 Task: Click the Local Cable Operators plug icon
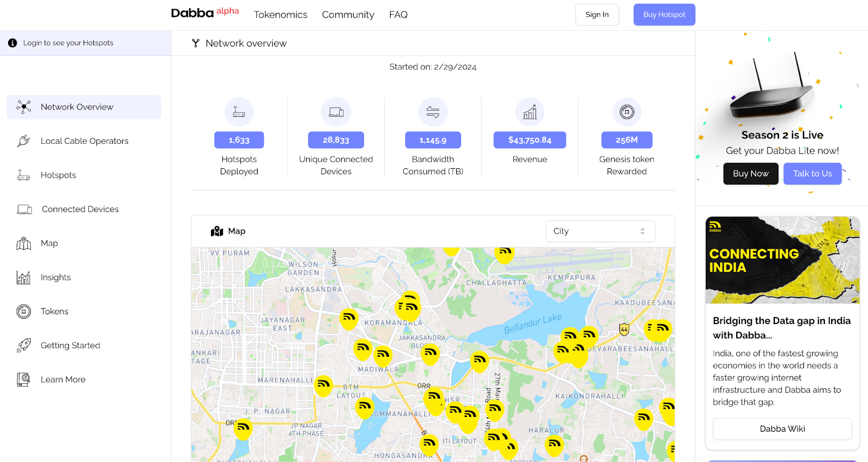point(23,141)
